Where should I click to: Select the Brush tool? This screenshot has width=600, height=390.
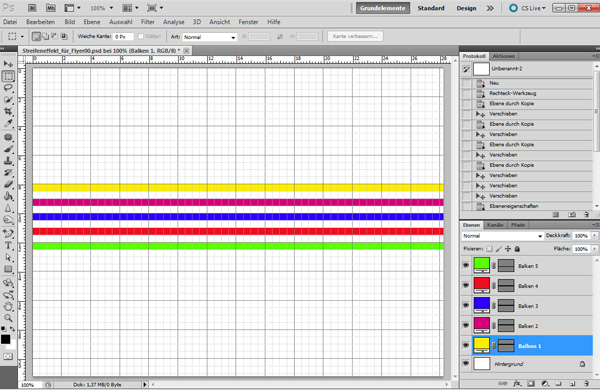[x=8, y=149]
